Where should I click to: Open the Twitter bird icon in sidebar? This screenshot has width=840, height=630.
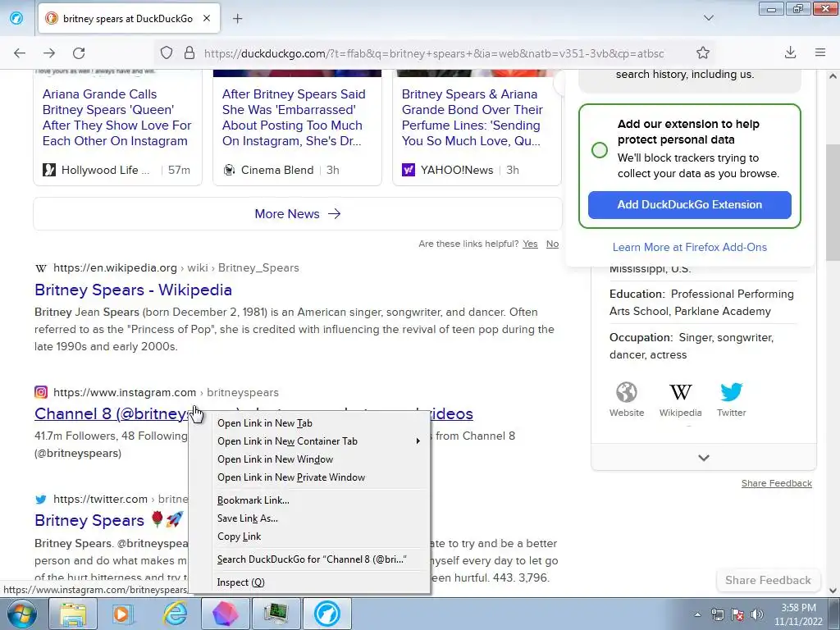click(731, 392)
